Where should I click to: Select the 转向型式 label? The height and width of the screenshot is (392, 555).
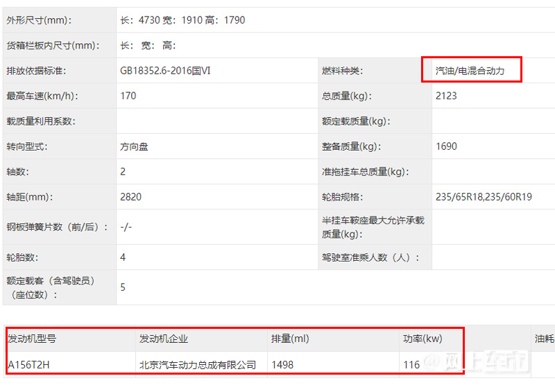tap(27, 146)
